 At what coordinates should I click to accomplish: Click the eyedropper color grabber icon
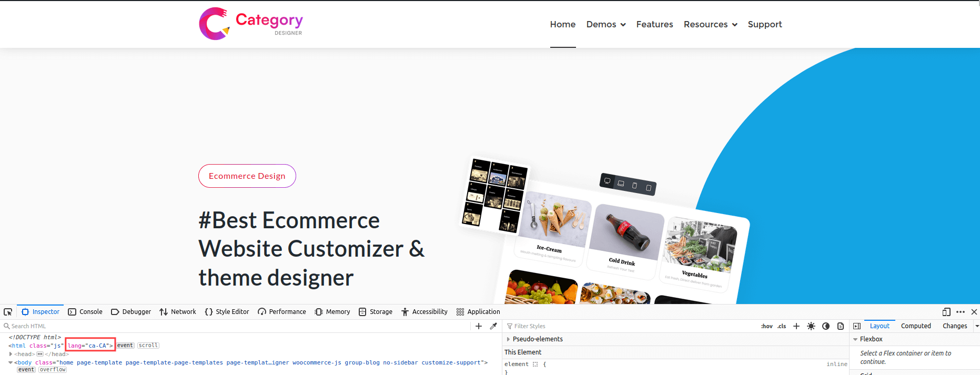(x=493, y=326)
